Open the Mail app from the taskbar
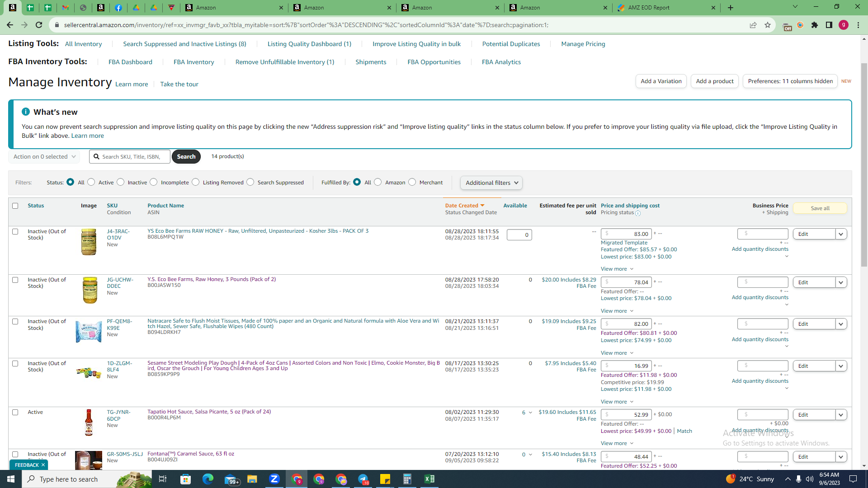This screenshot has width=868, height=488. point(231,479)
